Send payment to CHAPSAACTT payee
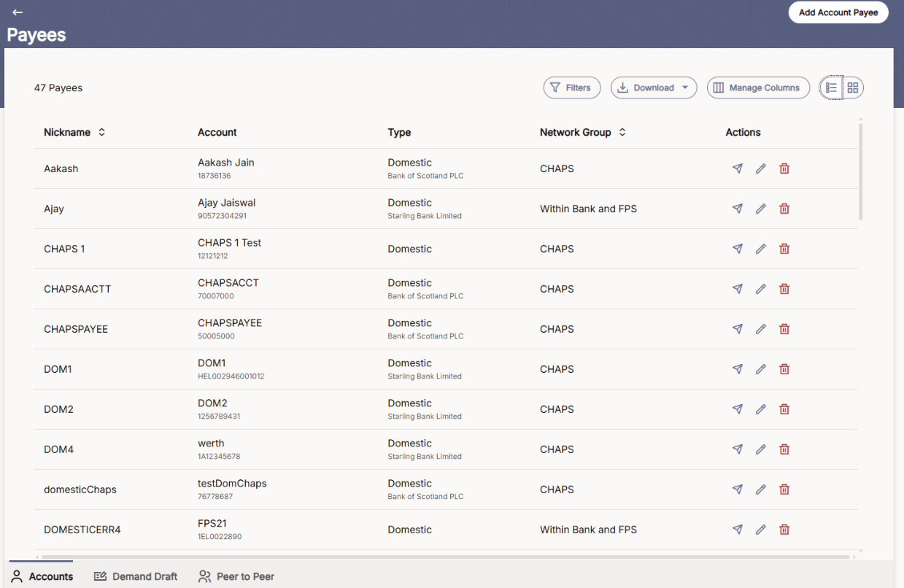Viewport: 904px width, 588px height. [x=738, y=289]
